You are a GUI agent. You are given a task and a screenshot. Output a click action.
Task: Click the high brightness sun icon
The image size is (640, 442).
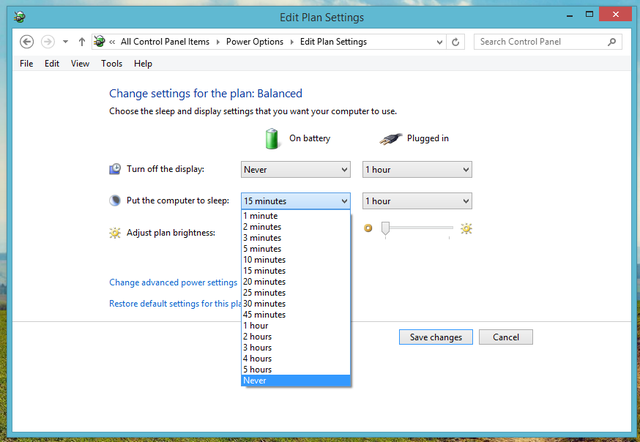[x=466, y=229]
